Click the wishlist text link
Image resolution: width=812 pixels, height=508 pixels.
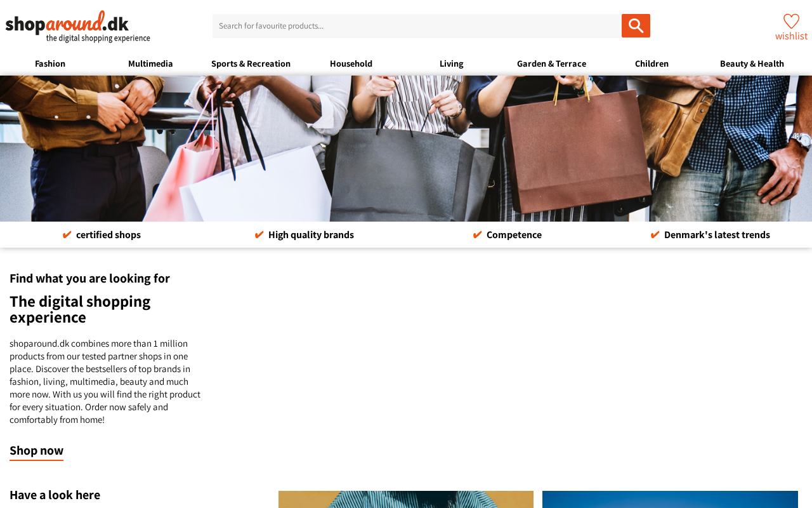tap(791, 36)
